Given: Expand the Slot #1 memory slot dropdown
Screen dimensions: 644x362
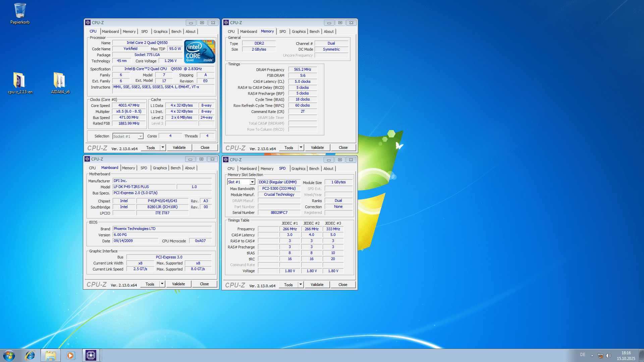Looking at the screenshot, I should pyautogui.click(x=252, y=182).
